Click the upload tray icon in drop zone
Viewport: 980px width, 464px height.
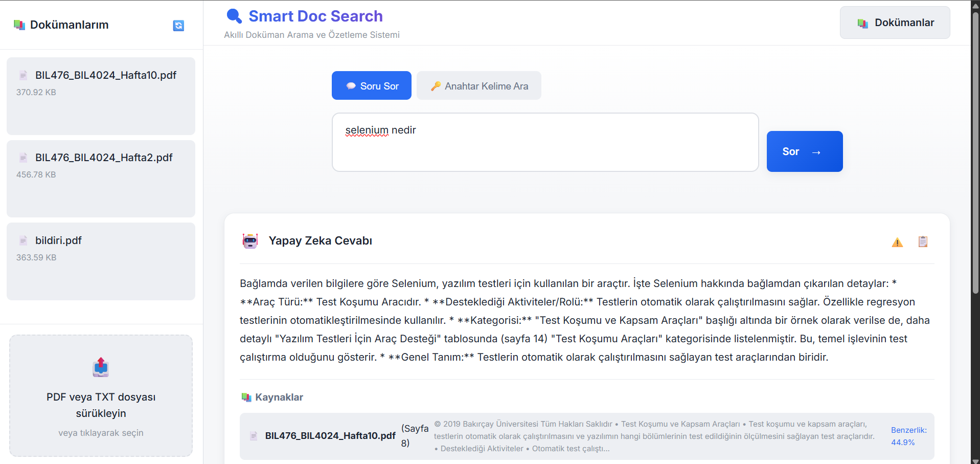pyautogui.click(x=100, y=367)
